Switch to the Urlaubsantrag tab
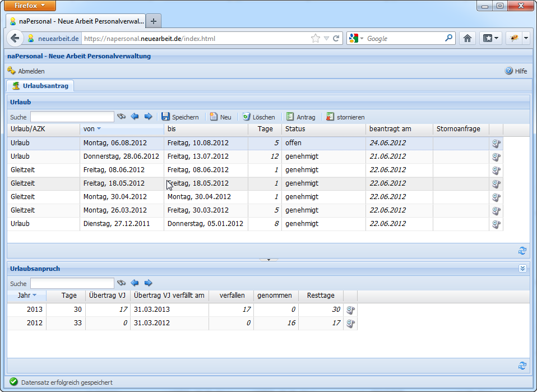Image resolution: width=537 pixels, height=392 pixels. tap(40, 86)
